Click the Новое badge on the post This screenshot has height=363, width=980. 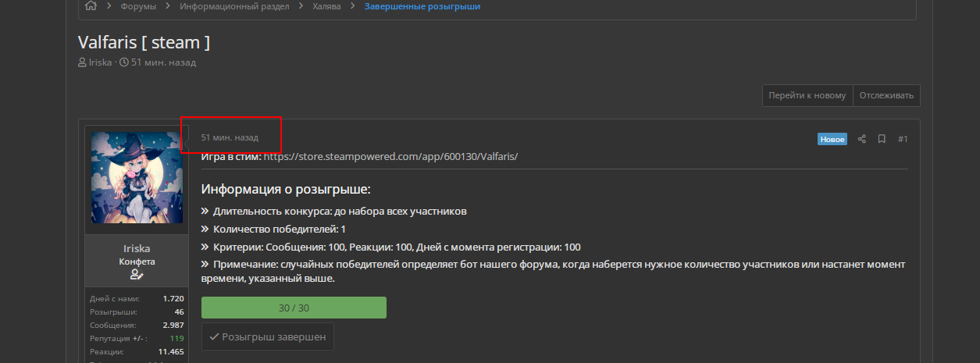click(x=832, y=139)
